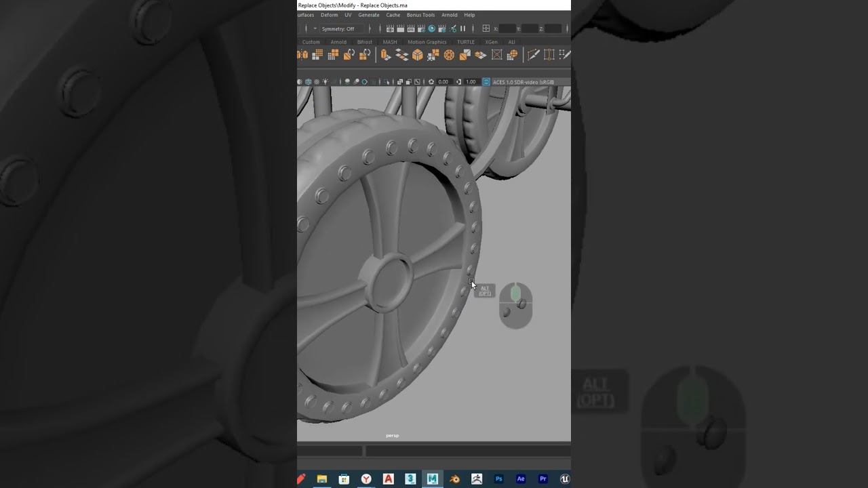Click the shelf icon with two orange boxes
The image size is (868, 488).
[302, 54]
